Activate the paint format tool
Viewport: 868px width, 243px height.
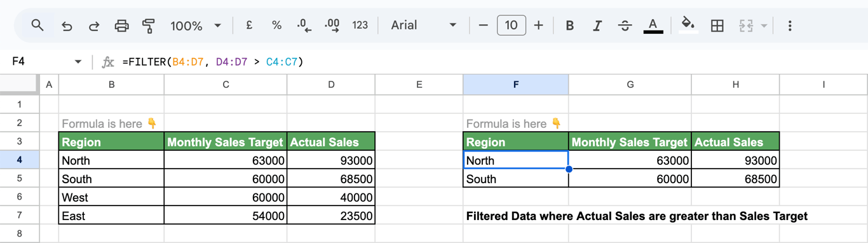149,25
